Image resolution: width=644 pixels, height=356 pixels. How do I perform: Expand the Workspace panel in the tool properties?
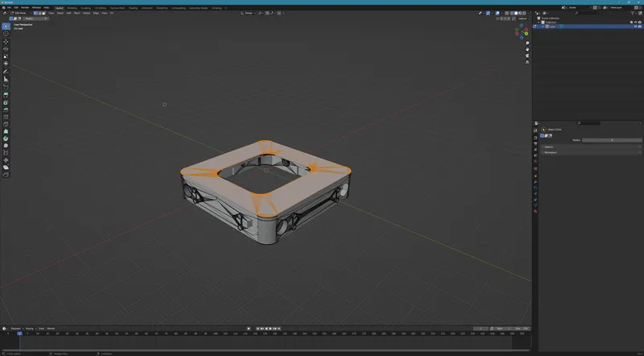pos(551,152)
